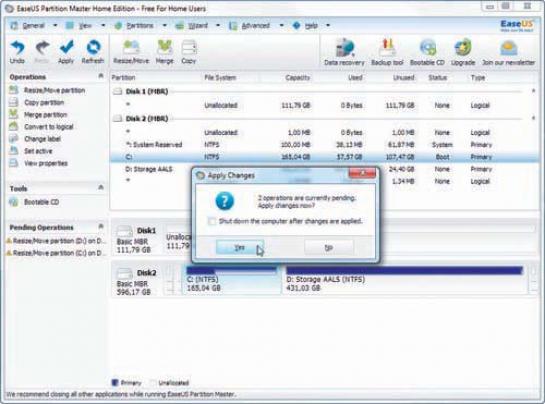Open the Advanced menu dropdown arrow

(282, 25)
